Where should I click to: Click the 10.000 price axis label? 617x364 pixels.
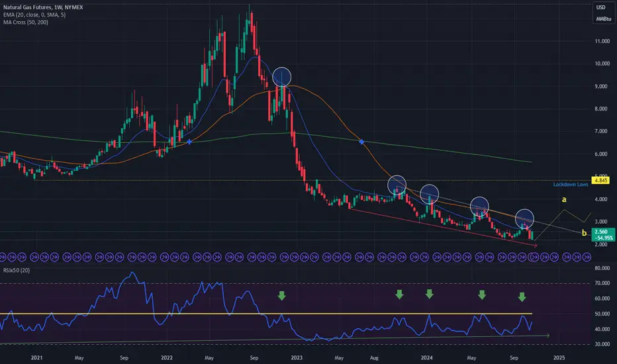[602, 64]
